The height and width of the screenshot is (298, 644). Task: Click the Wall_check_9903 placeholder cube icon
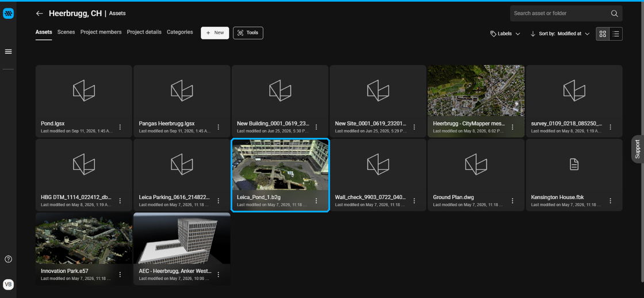378,164
